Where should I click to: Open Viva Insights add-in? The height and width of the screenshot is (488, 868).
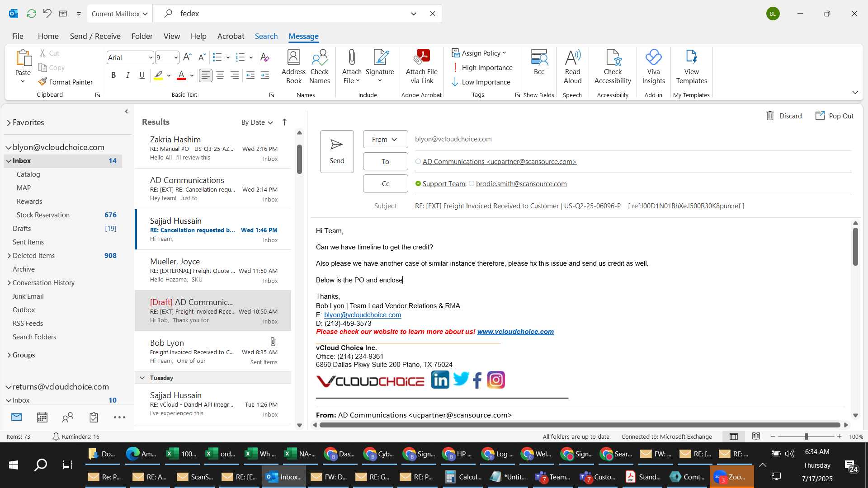tap(653, 66)
